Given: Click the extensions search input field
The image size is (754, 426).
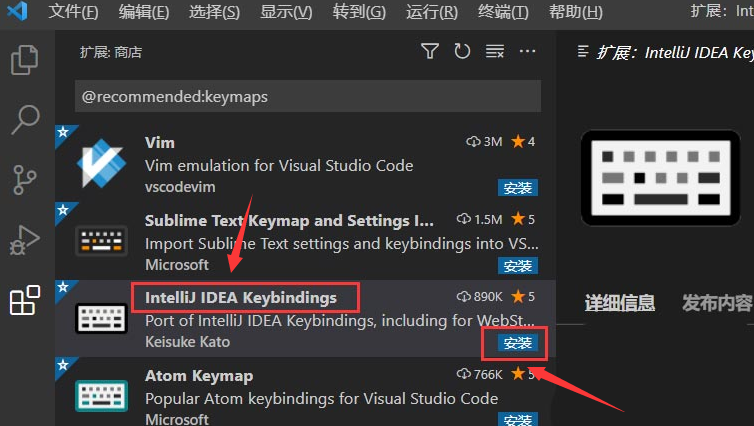Looking at the screenshot, I should [307, 97].
